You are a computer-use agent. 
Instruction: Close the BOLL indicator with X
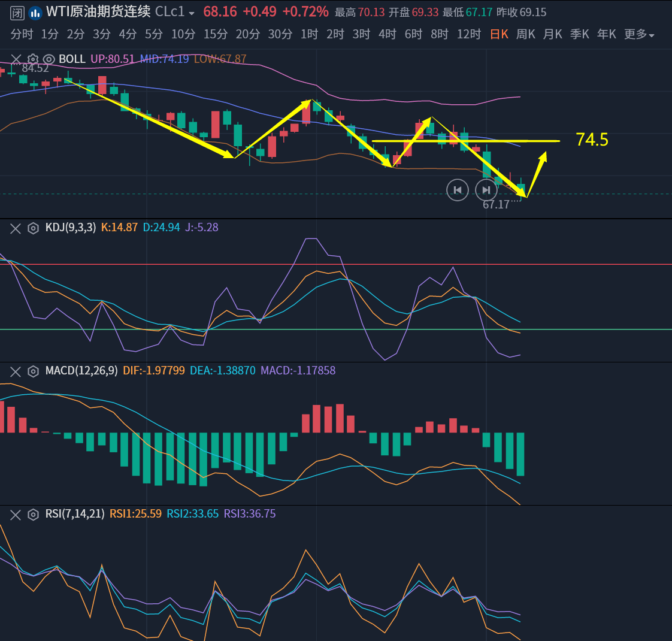coord(16,59)
